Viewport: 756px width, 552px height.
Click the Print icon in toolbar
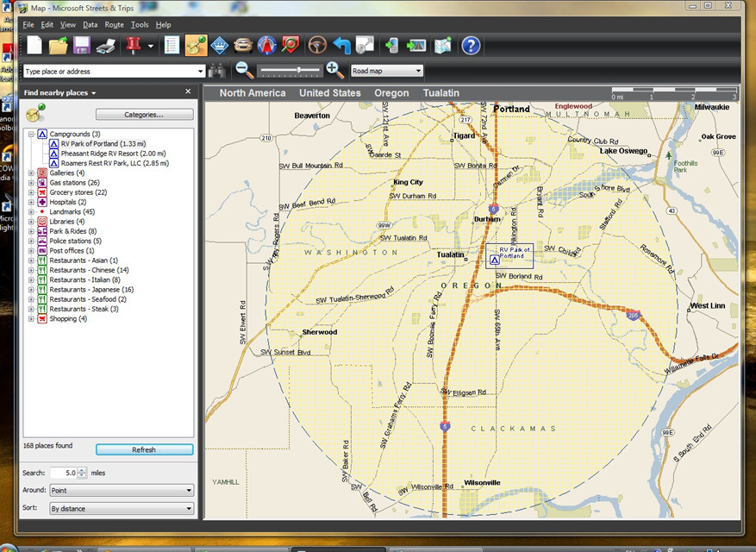coord(105,45)
